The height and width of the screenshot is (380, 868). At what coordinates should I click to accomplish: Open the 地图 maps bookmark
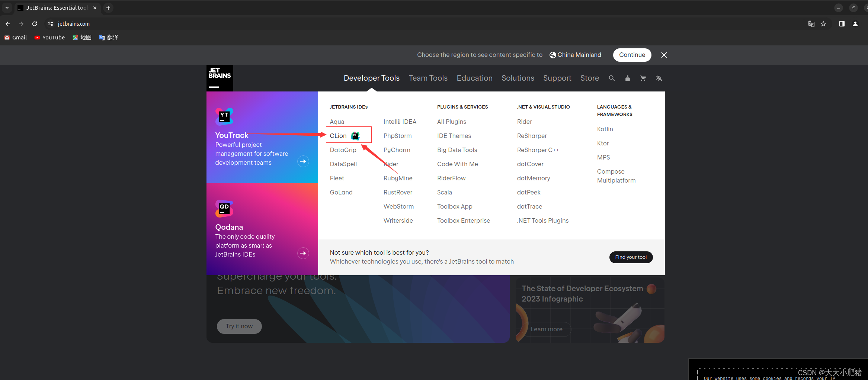click(82, 38)
